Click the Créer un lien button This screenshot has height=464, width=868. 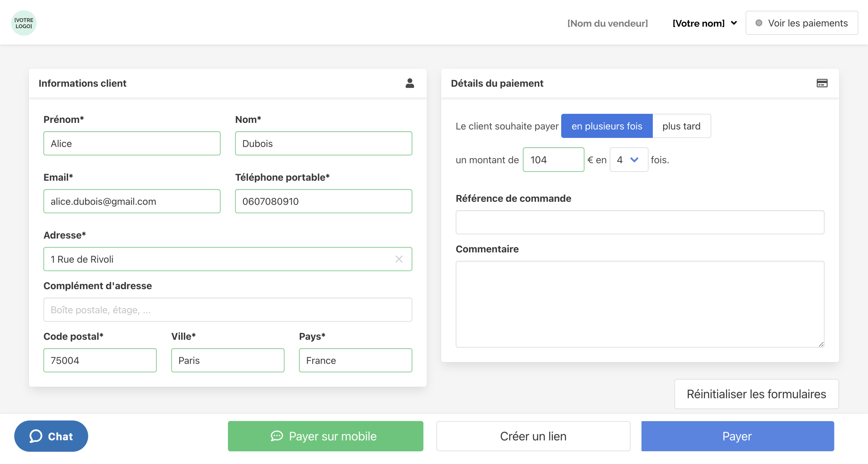(533, 436)
